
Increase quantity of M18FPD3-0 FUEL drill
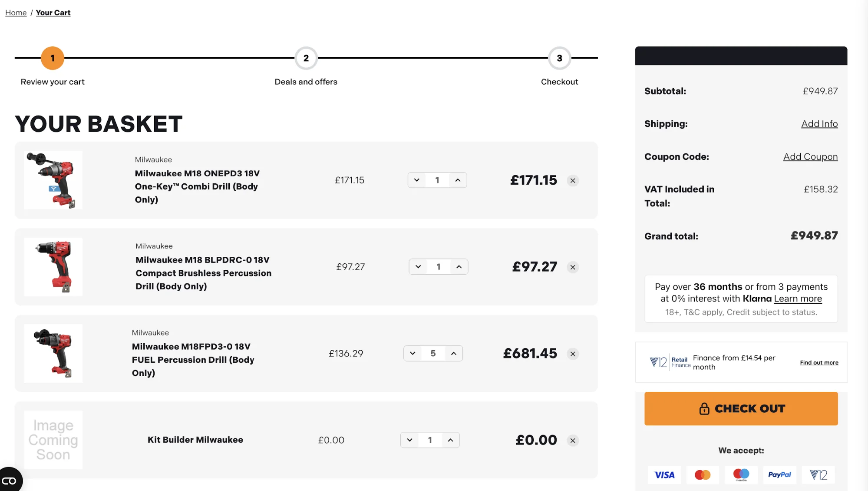coord(454,354)
